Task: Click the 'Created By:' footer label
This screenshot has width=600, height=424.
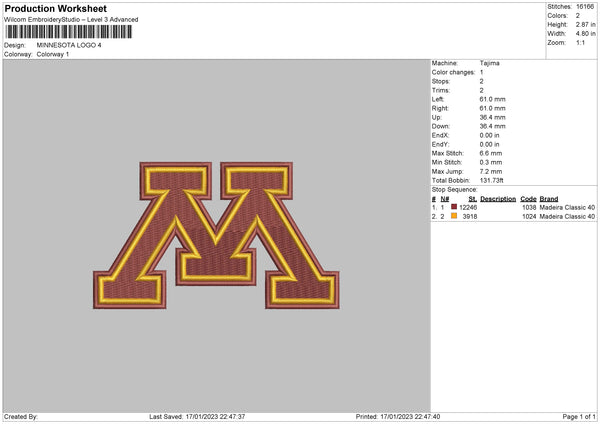Action: point(21,417)
